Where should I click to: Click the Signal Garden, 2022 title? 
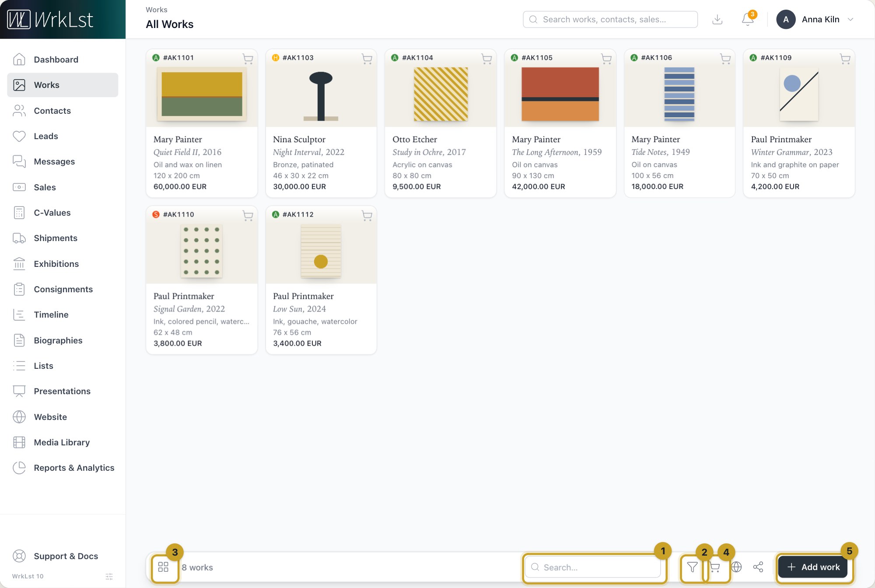189,309
